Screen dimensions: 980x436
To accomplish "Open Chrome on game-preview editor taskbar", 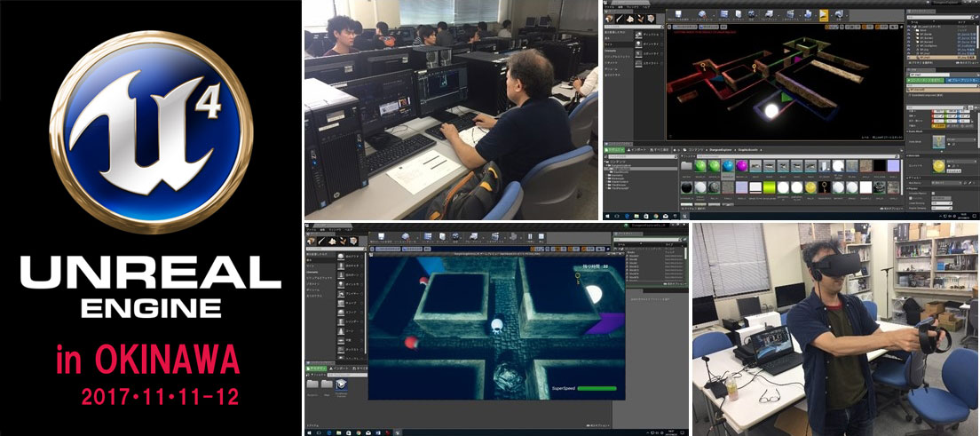I will click(358, 432).
